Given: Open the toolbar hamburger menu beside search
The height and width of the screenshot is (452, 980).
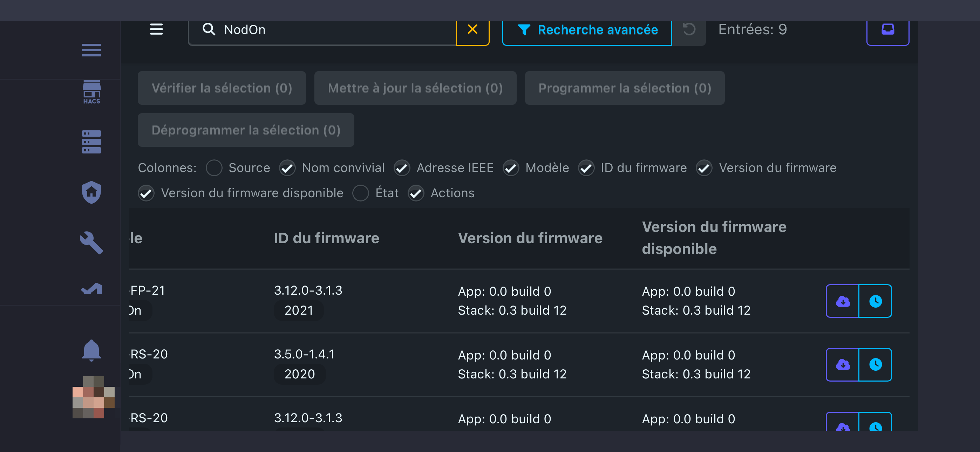Looking at the screenshot, I should click(156, 29).
